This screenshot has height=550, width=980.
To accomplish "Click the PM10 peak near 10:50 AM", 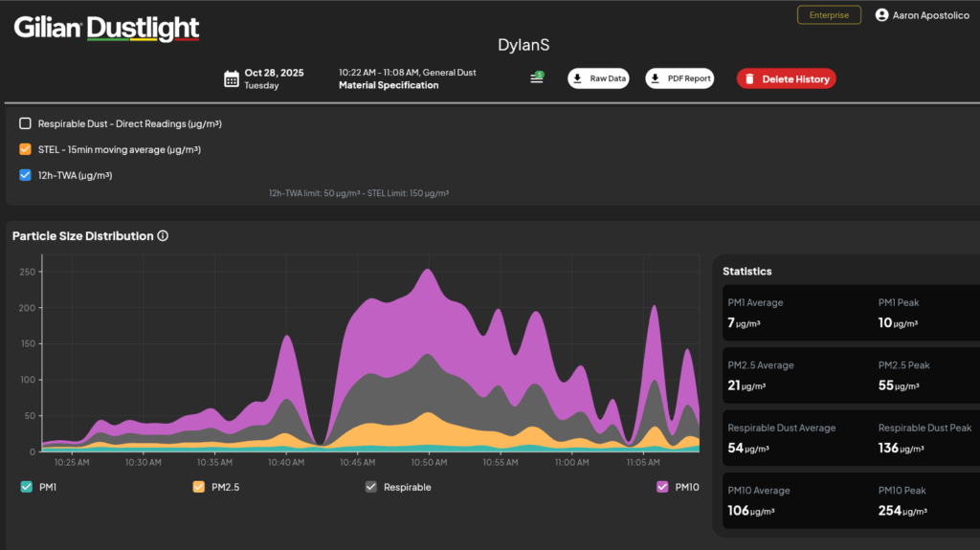I will [428, 270].
